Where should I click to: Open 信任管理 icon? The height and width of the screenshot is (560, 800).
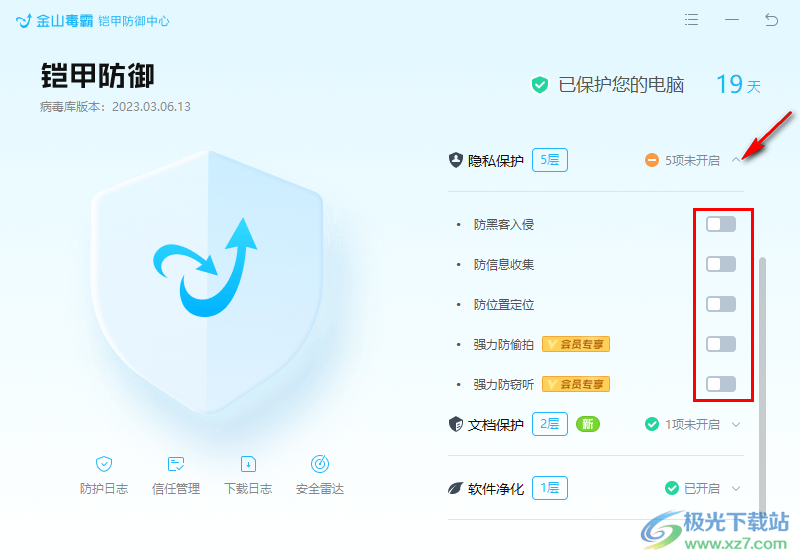(x=176, y=464)
